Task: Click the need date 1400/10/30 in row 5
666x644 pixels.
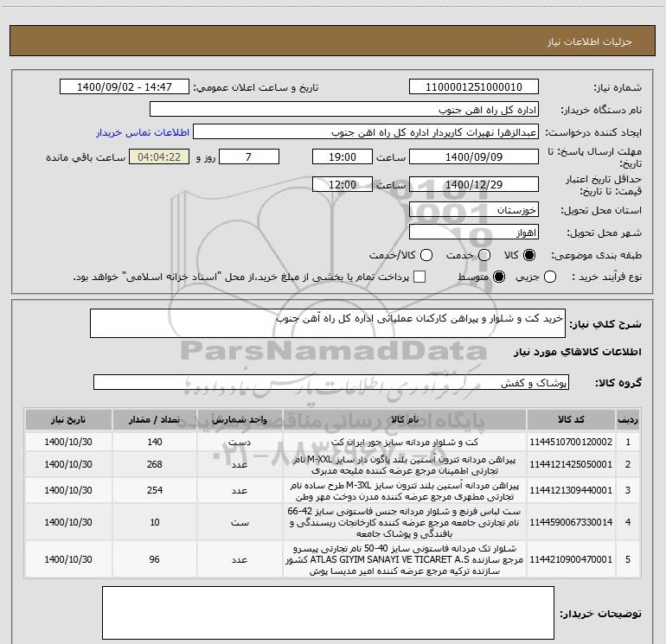Action: pos(68,559)
